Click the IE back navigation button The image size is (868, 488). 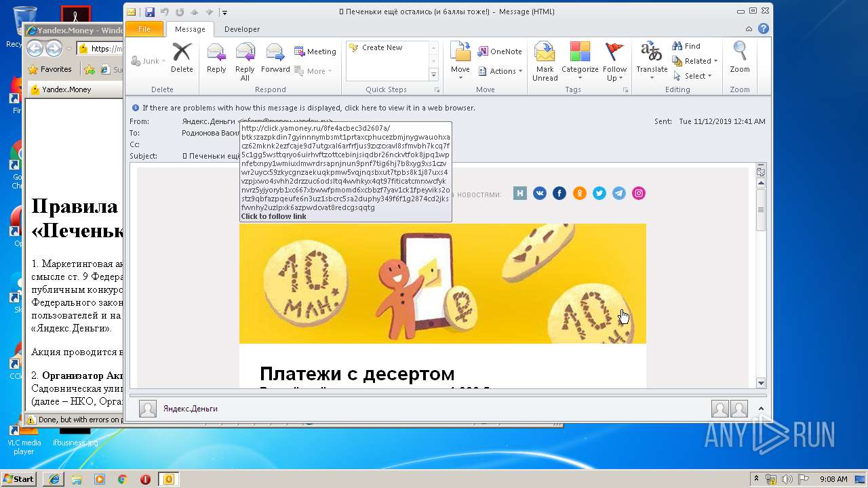tap(35, 49)
